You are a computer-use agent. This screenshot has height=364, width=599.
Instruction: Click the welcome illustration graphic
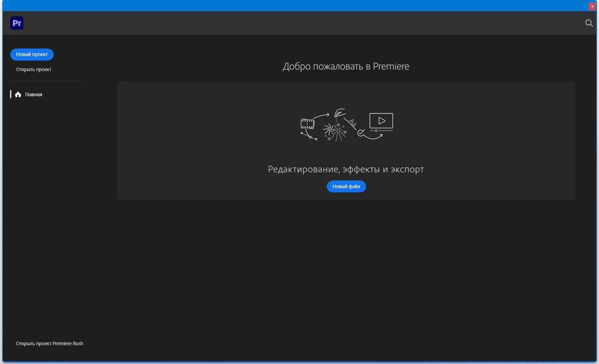pyautogui.click(x=346, y=125)
